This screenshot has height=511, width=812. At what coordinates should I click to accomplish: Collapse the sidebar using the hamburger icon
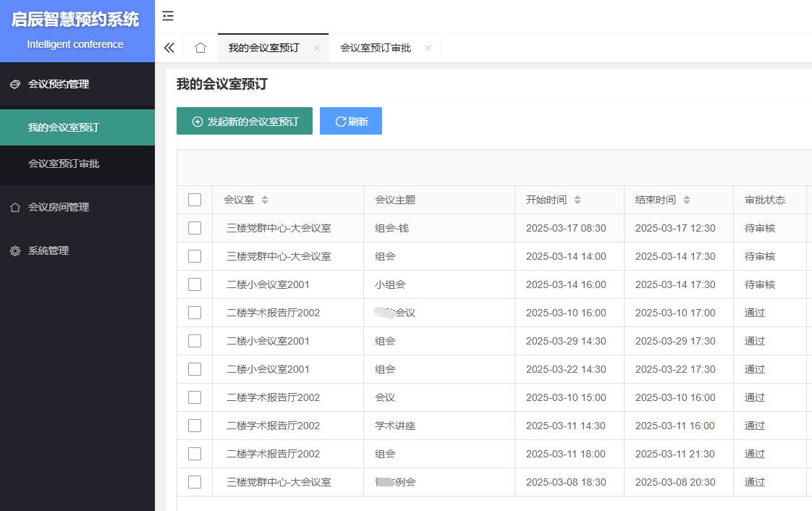(x=168, y=16)
